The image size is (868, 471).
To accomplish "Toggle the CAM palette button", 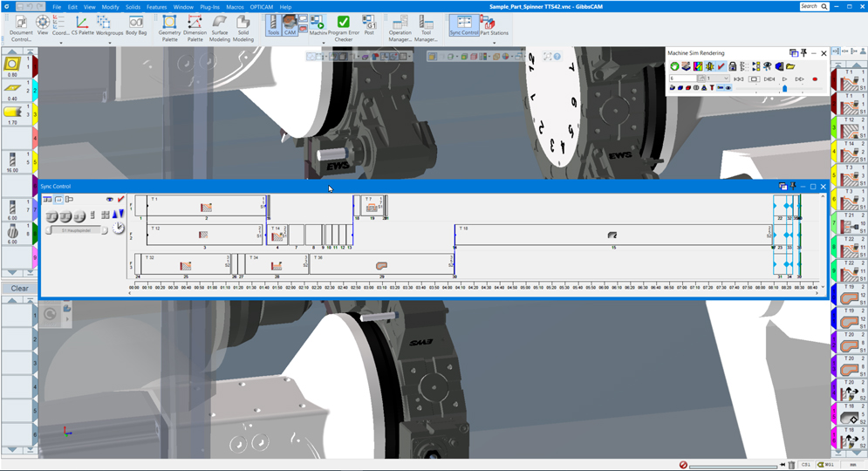I will click(x=290, y=24).
